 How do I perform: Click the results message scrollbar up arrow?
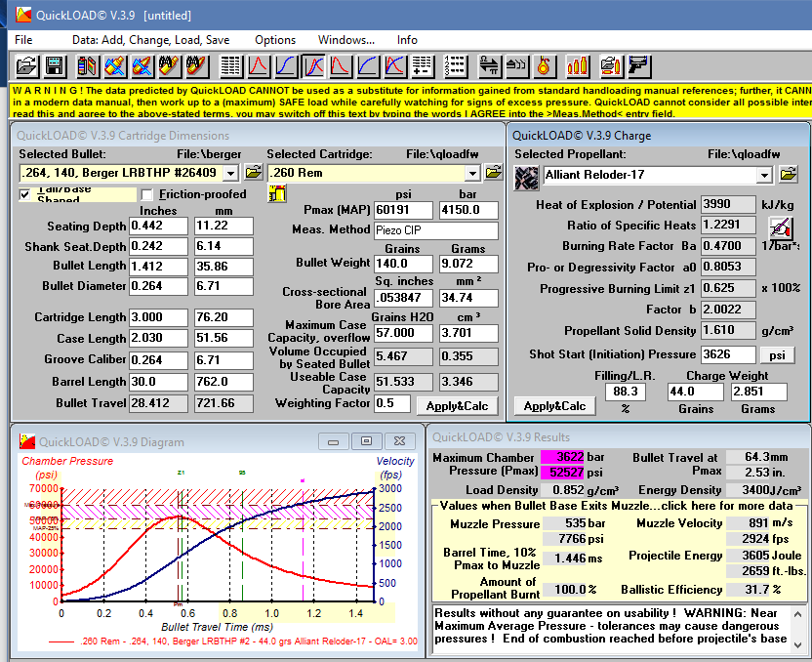(797, 614)
